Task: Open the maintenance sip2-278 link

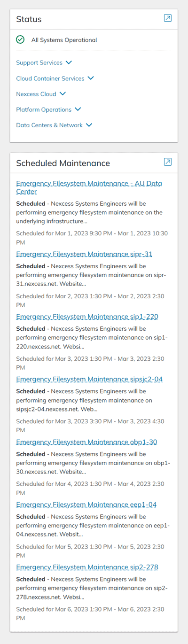Action: click(87, 567)
